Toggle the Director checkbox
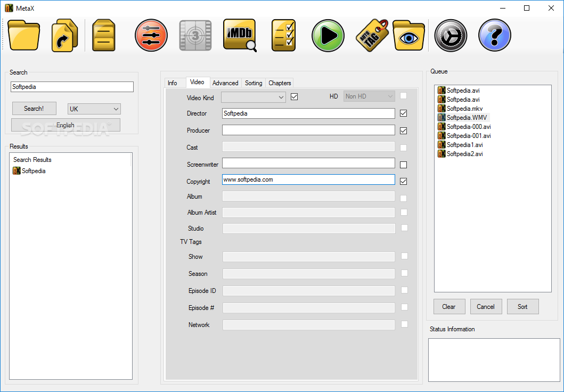 pyautogui.click(x=404, y=113)
